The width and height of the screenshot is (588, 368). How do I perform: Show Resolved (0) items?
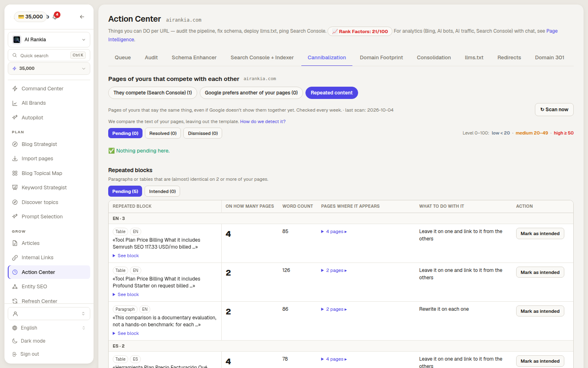163,133
